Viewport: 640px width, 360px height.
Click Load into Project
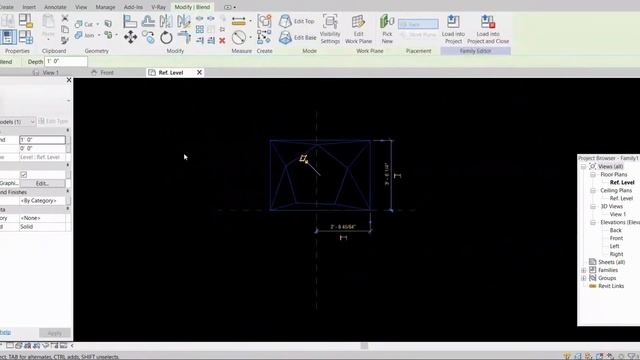453,29
